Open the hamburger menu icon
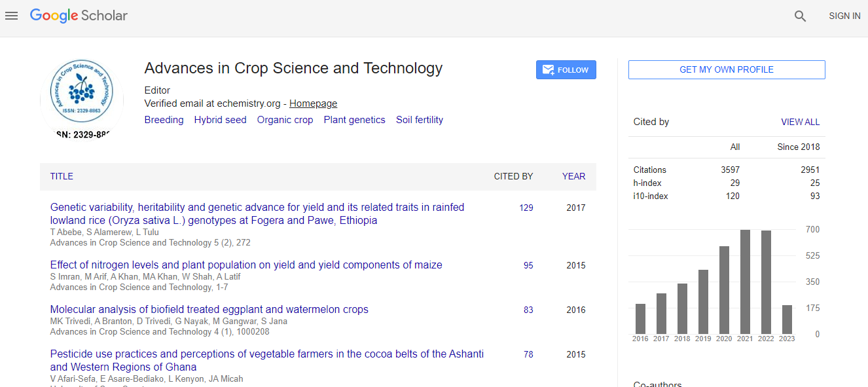This screenshot has height=387, width=868. (x=11, y=16)
